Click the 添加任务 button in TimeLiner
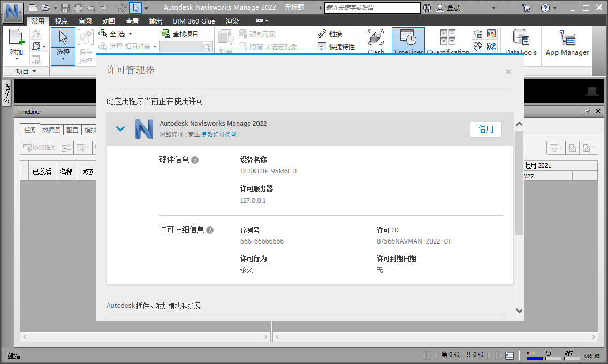The image size is (608, 364). [40, 148]
